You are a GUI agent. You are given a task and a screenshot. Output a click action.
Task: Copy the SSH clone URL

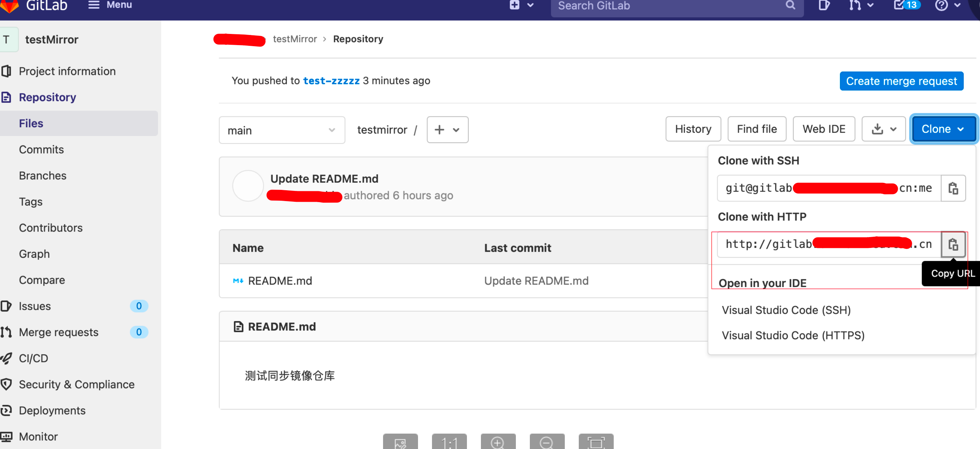coord(953,188)
